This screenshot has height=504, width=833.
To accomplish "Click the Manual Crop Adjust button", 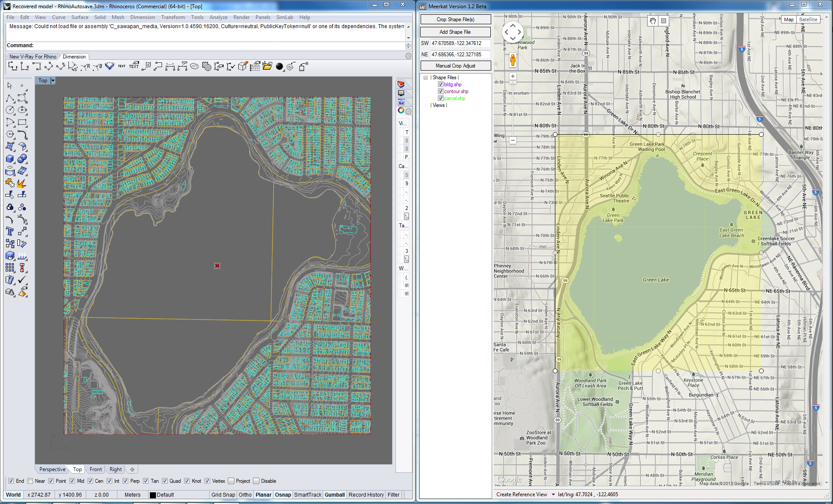I will [455, 66].
